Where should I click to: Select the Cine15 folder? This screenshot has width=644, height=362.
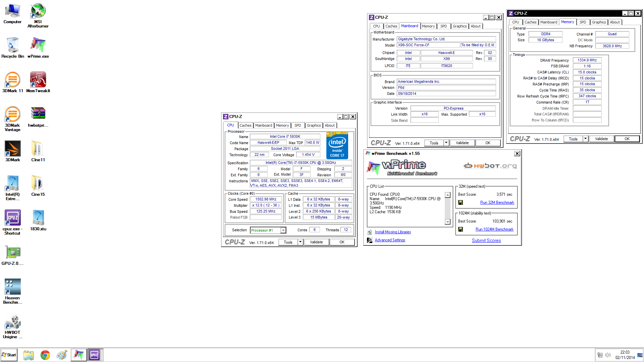pyautogui.click(x=38, y=186)
